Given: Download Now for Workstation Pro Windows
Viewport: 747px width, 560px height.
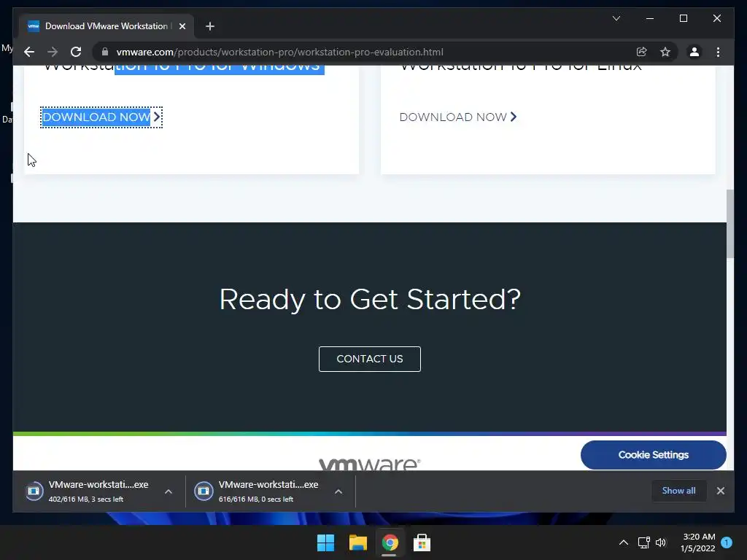Looking at the screenshot, I should (101, 117).
